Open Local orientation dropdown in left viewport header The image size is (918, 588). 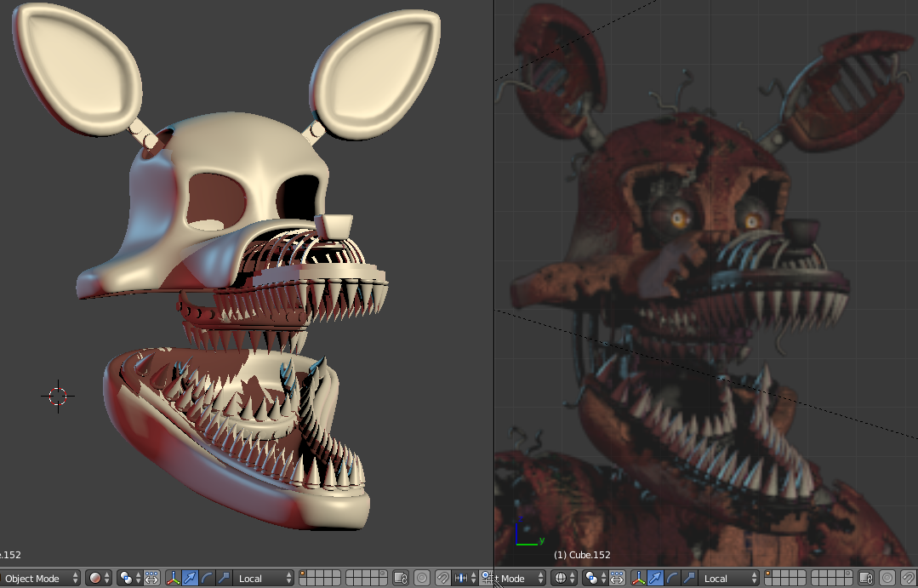click(264, 578)
